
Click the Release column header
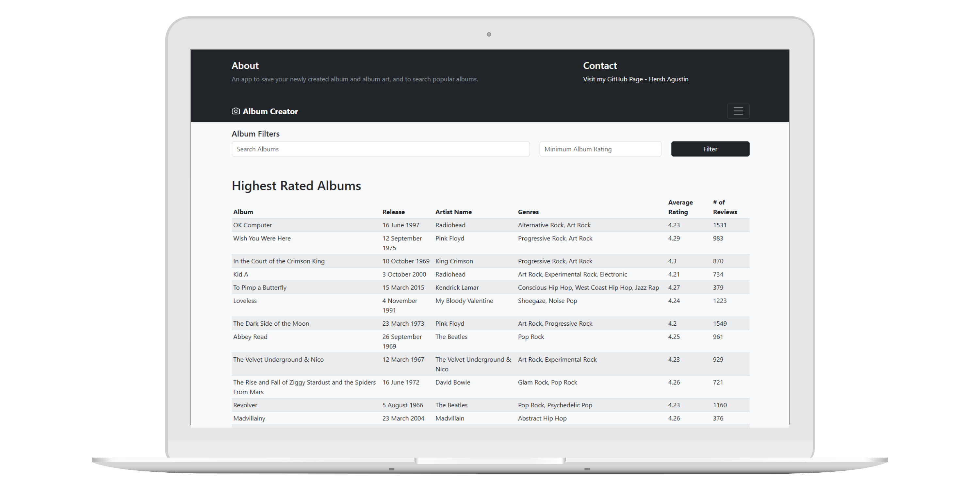click(393, 212)
